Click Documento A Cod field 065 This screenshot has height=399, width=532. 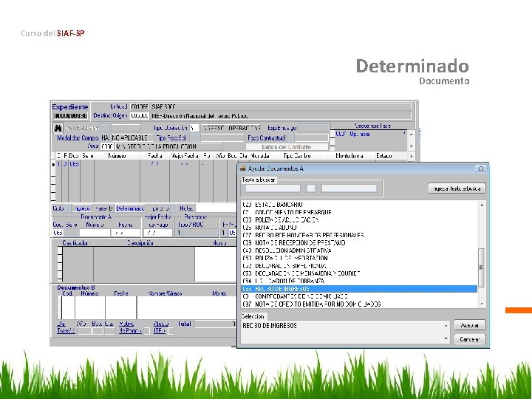(x=58, y=233)
